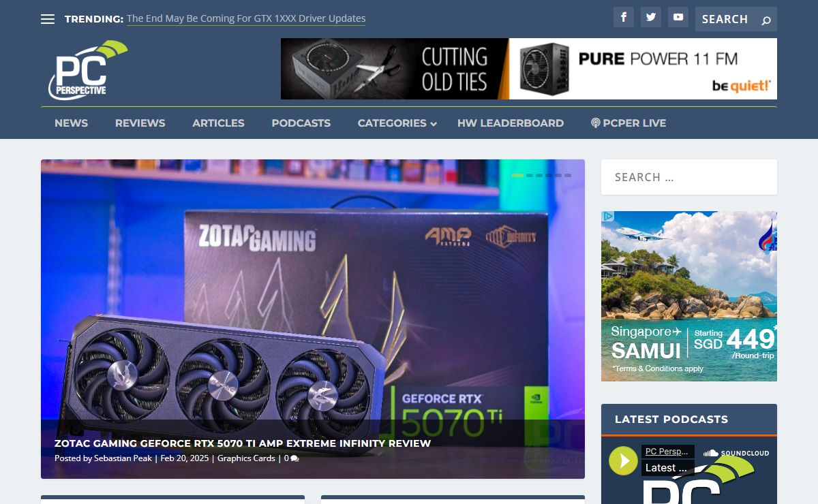Click the sidebar Search input box

pyautogui.click(x=689, y=177)
